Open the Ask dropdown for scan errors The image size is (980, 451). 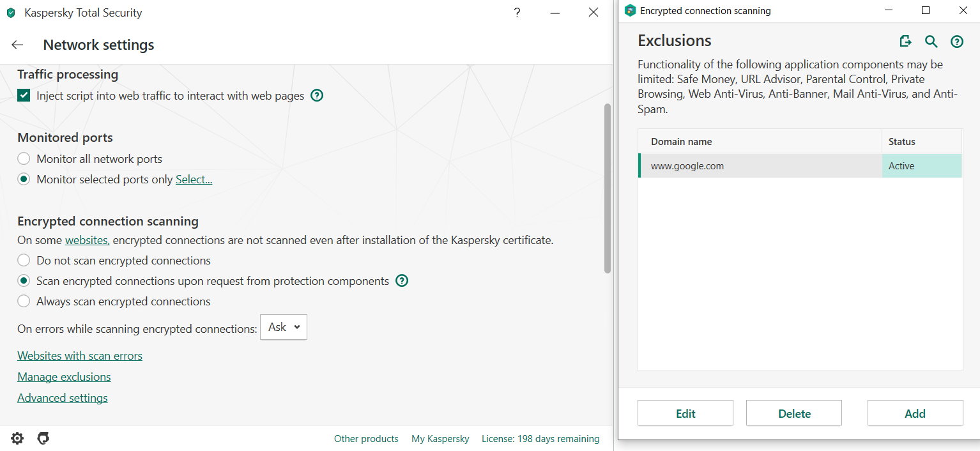click(x=284, y=327)
